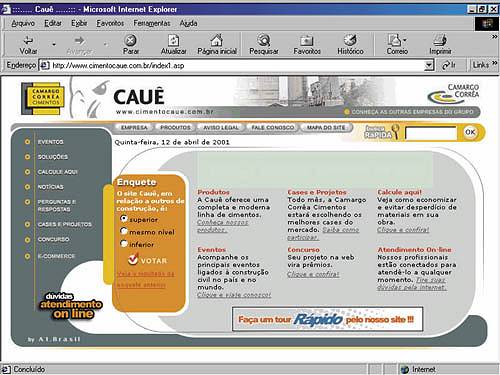This screenshot has height=375, width=500.
Task: Click the red check Votar icon
Action: click(x=133, y=259)
